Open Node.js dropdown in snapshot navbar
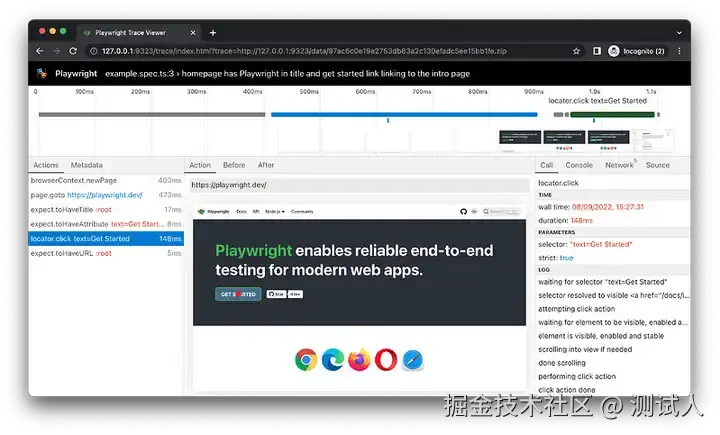This screenshot has height=435, width=720. [x=275, y=212]
